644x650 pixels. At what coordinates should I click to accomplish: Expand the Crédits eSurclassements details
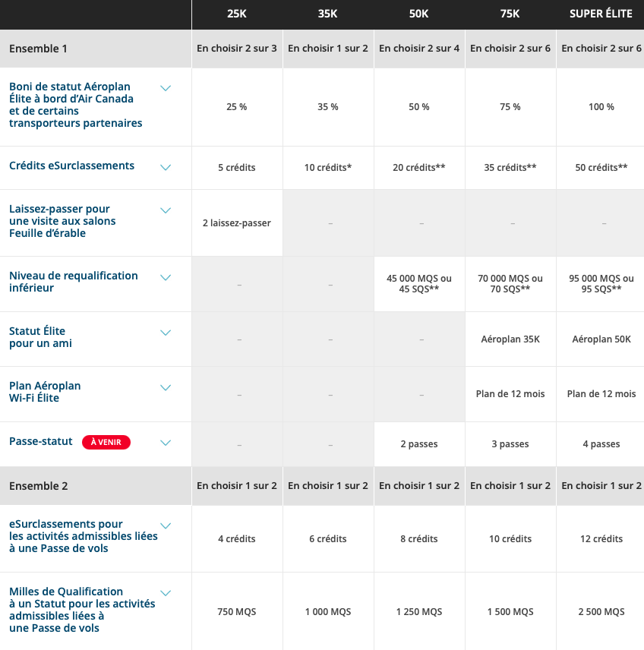166,167
